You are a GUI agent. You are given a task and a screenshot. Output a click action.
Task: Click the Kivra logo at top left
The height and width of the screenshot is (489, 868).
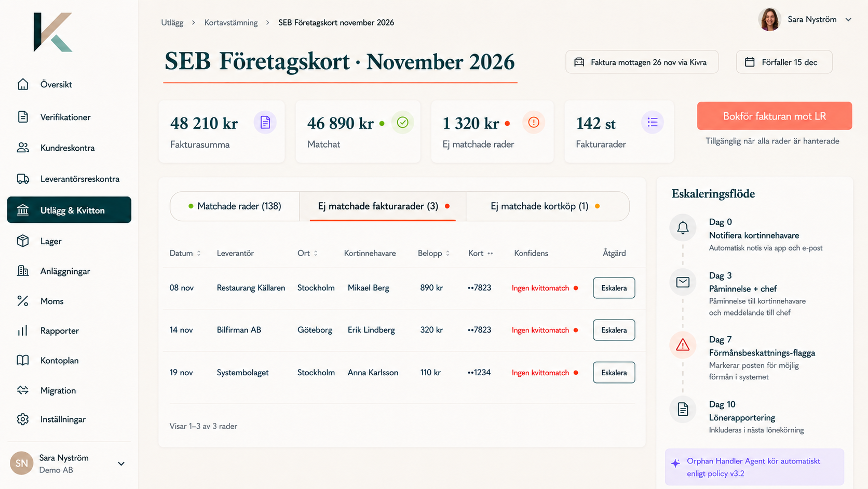point(52,32)
